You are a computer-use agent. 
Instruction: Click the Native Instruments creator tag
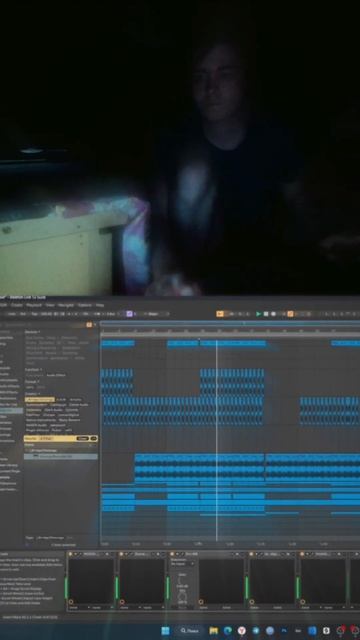(x=41, y=420)
